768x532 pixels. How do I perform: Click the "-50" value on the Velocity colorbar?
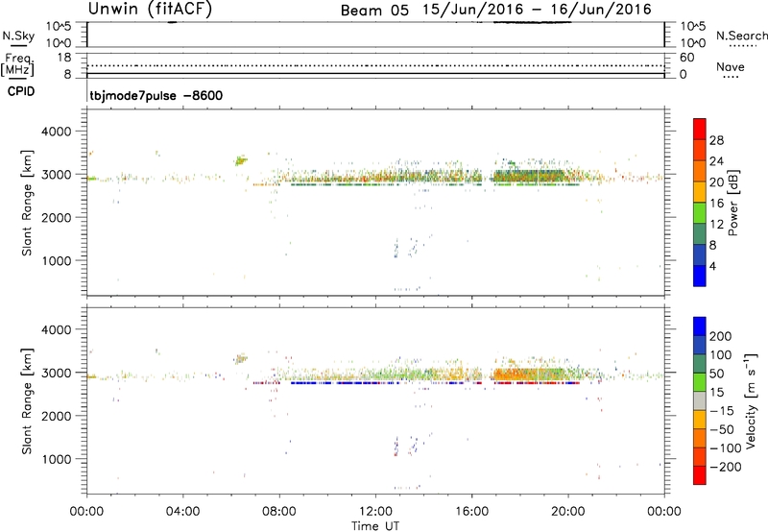[722, 429]
